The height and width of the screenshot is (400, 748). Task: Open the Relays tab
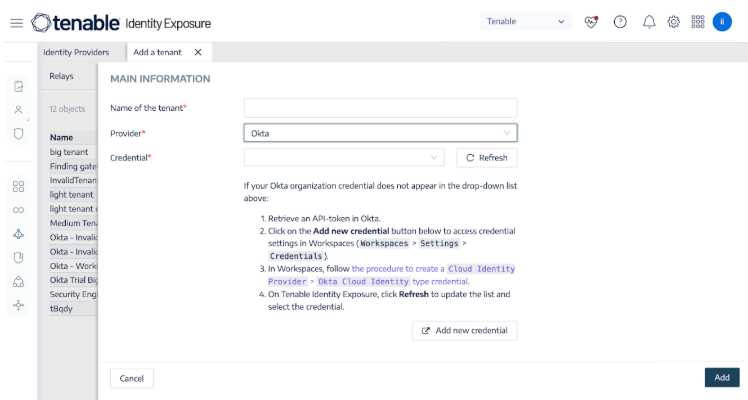62,76
